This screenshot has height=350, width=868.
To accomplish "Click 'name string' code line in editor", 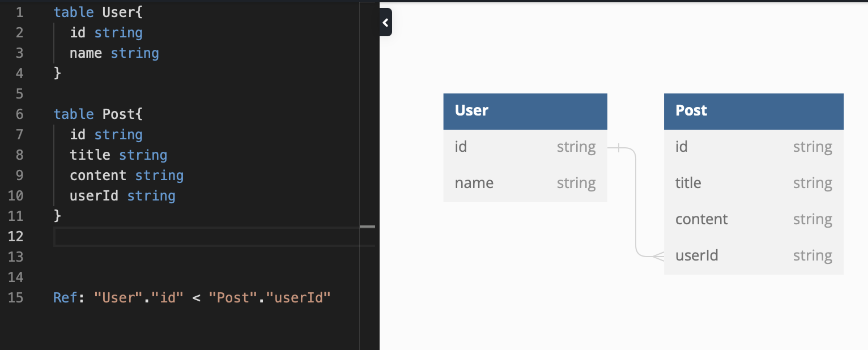I will point(114,53).
